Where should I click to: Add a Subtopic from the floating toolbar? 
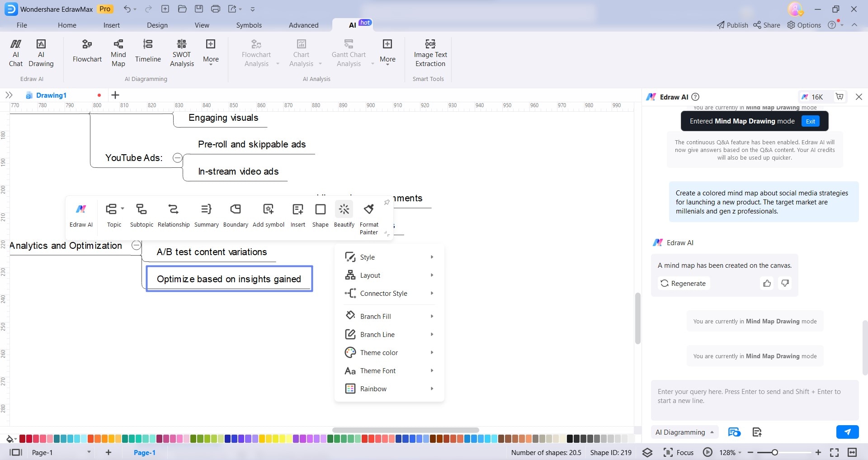142,215
